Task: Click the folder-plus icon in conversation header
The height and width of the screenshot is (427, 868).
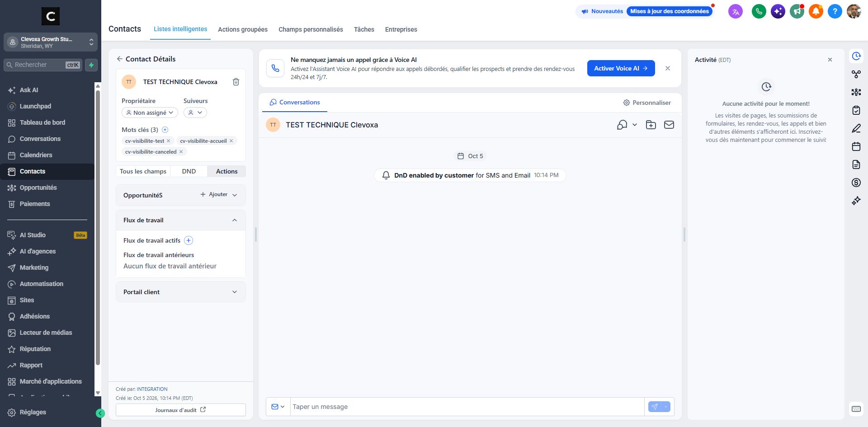Action: pyautogui.click(x=651, y=125)
